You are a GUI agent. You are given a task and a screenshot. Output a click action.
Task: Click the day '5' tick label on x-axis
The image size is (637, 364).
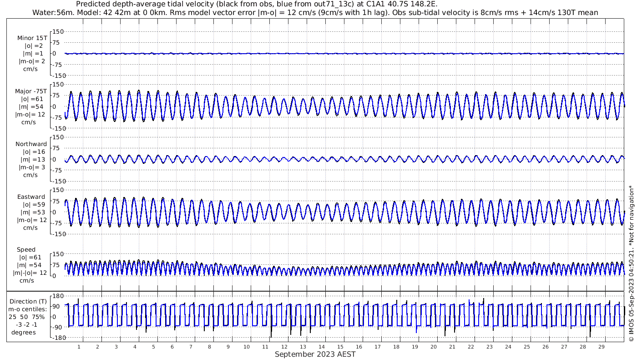pos(153,347)
